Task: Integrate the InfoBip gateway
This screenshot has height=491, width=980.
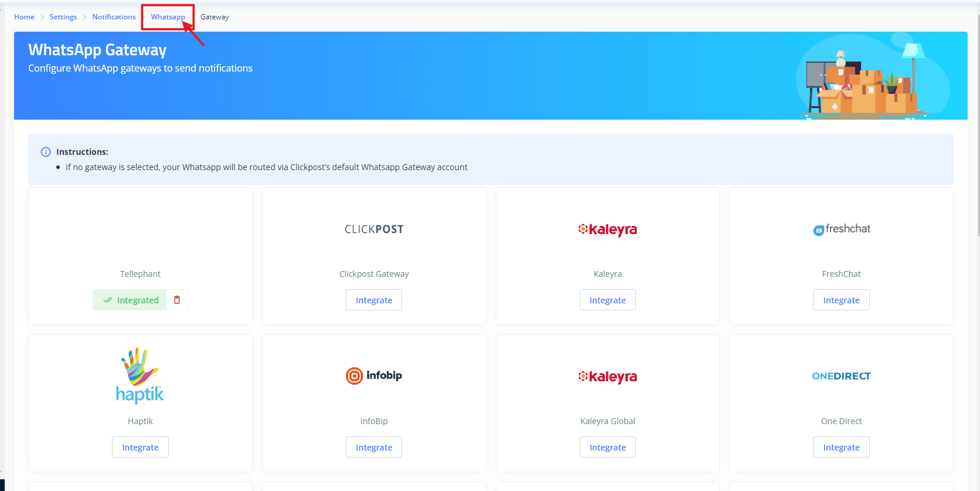Action: (374, 447)
